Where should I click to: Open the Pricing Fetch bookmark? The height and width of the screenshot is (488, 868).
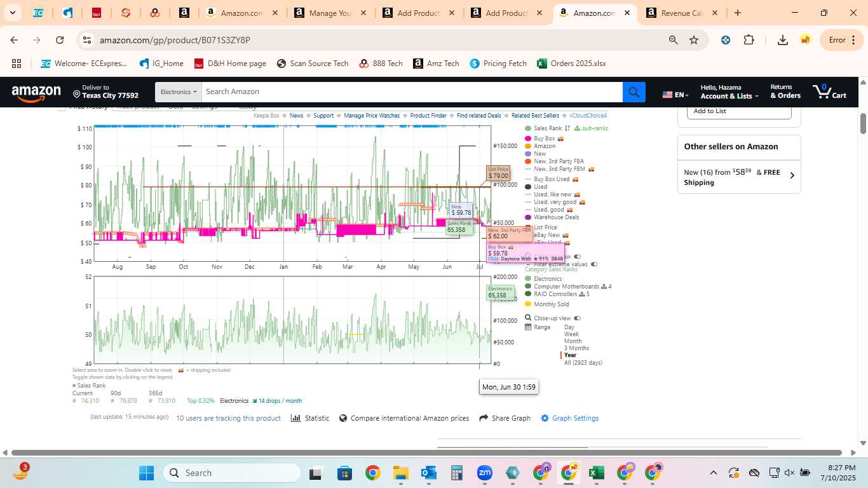[x=498, y=64]
